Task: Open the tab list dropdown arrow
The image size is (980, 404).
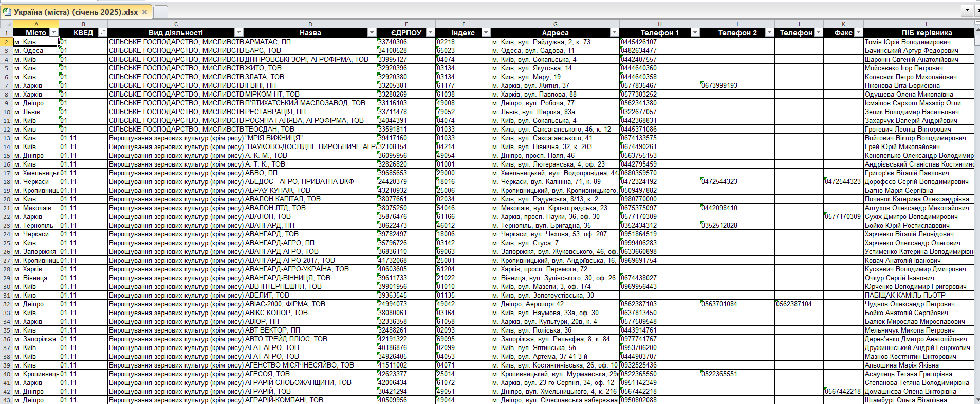Action: tap(968, 10)
